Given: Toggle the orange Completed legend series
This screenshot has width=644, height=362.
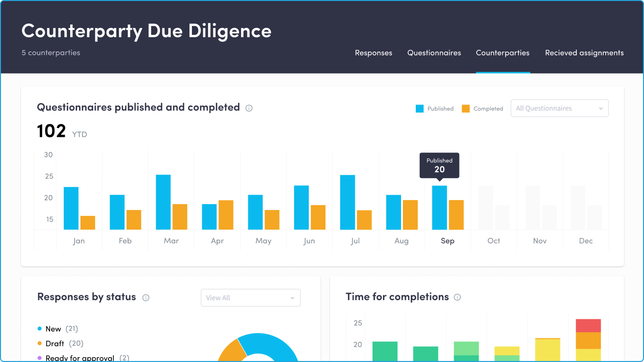Looking at the screenshot, I should pos(482,109).
